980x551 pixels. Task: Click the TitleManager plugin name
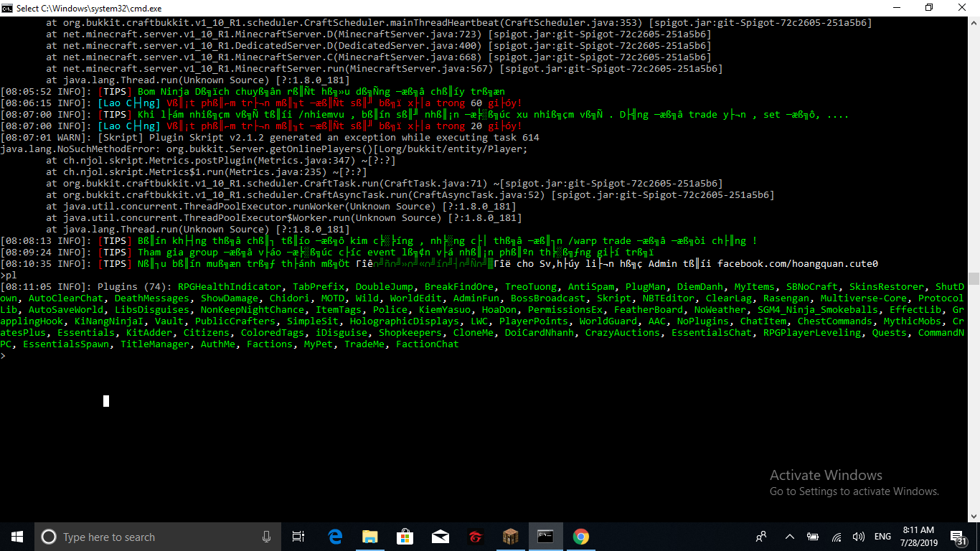(x=155, y=344)
